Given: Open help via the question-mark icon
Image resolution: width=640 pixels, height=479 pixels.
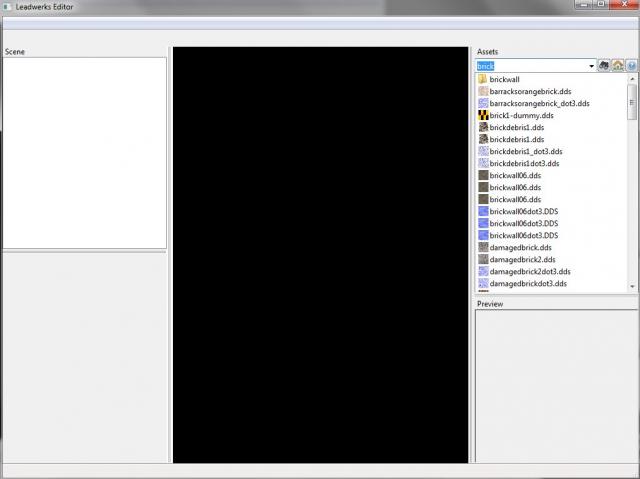Looking at the screenshot, I should [631, 65].
